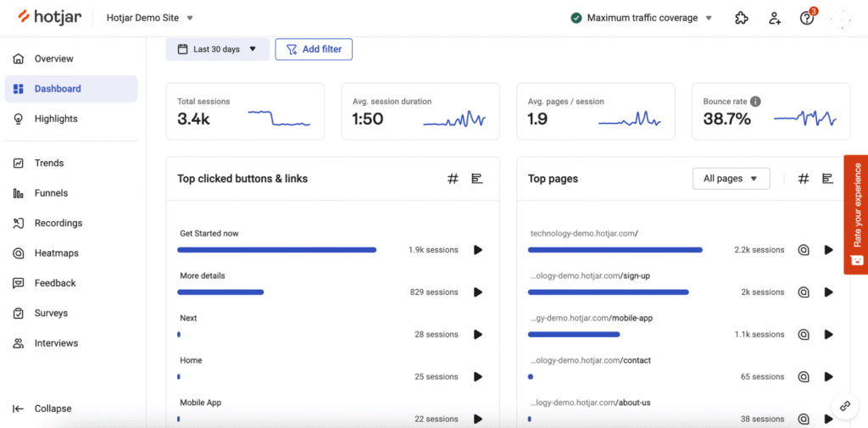Screen dimensions: 868x428
Task: Open help icon with notification badge
Action: pyautogui.click(x=807, y=18)
